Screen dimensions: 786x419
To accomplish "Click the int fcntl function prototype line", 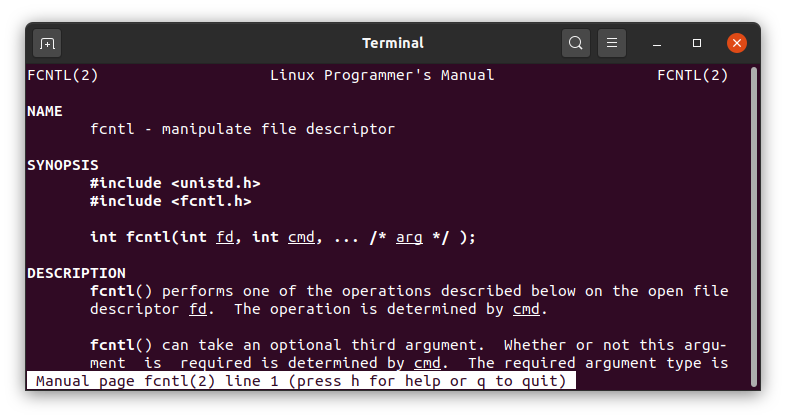I will (x=282, y=237).
